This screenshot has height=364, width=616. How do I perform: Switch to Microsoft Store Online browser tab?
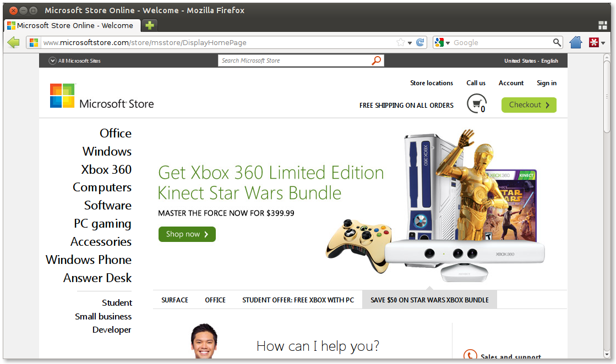pos(72,25)
